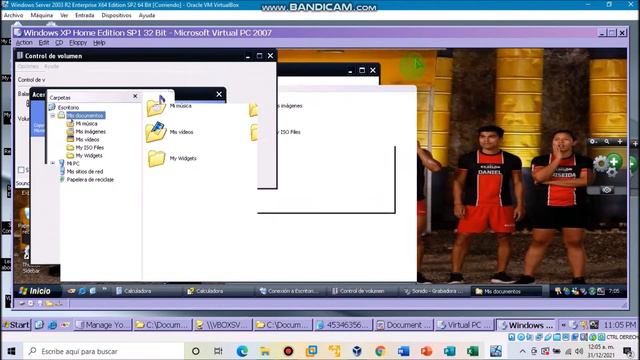Switch to Document Server taskbar button
The height and width of the screenshot is (360, 640).
404,325
